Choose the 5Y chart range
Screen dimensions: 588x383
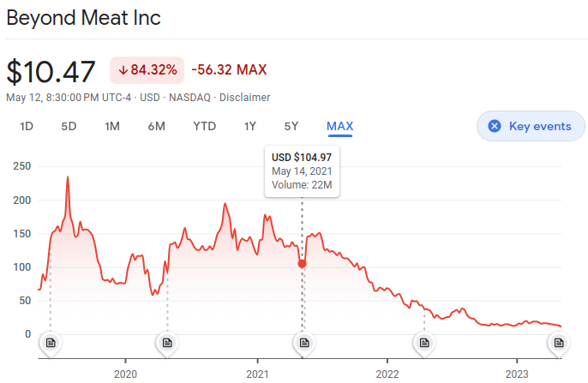coord(291,126)
